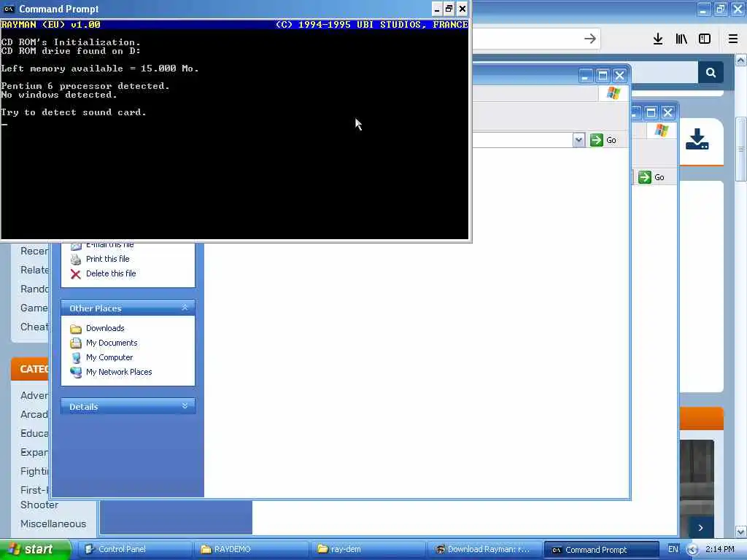This screenshot has height=560, width=747.
Task: Switch to Command Prompt taskbar item
Action: coord(601,550)
